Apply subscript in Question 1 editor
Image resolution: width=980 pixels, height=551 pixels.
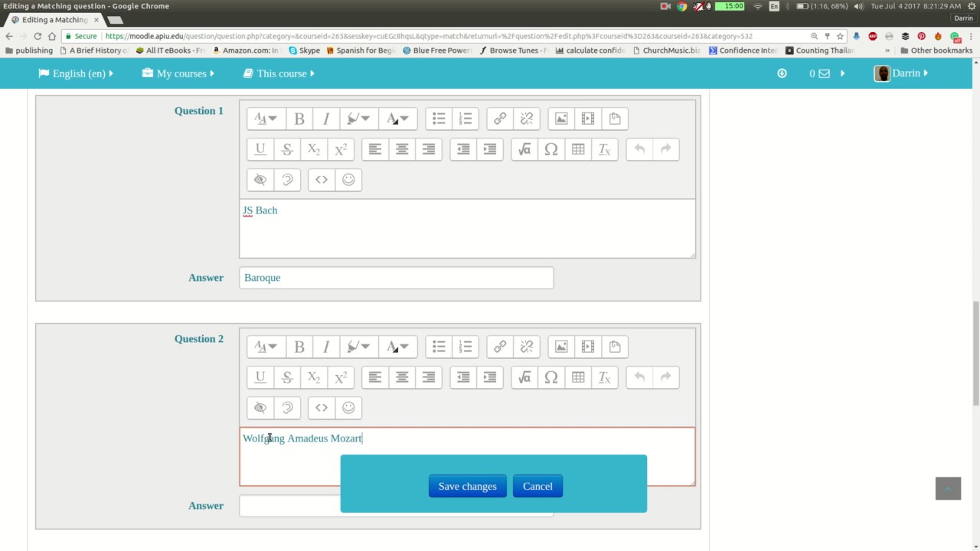coord(314,149)
